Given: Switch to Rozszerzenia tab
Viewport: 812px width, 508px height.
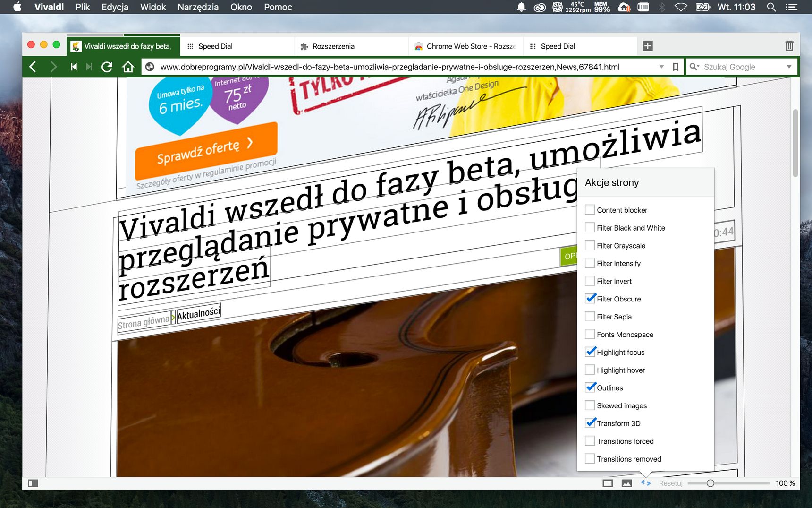Looking at the screenshot, I should point(351,46).
